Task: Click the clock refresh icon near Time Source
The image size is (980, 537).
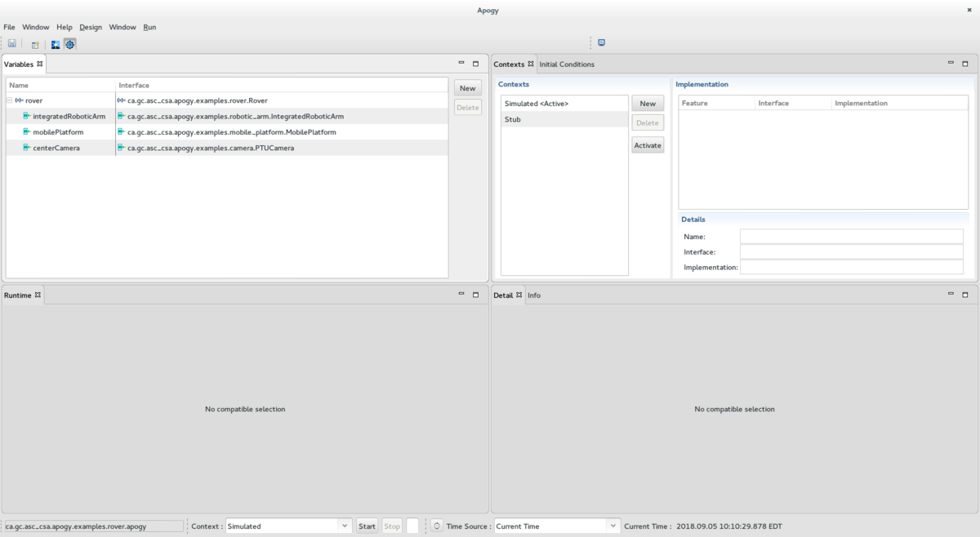Action: click(x=437, y=526)
